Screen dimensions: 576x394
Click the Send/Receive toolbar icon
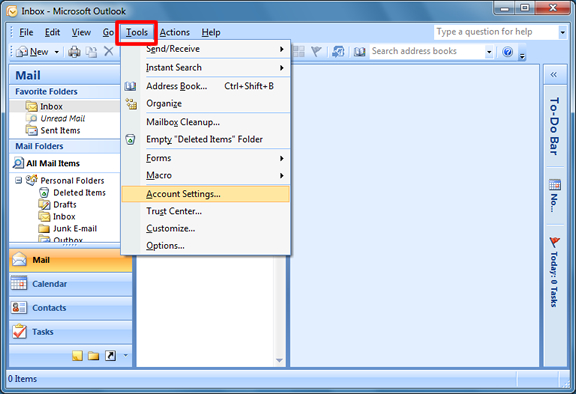click(x=338, y=51)
